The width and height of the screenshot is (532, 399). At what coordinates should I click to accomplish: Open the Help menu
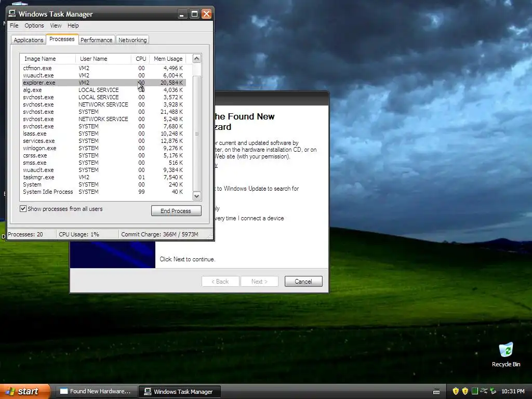(73, 25)
